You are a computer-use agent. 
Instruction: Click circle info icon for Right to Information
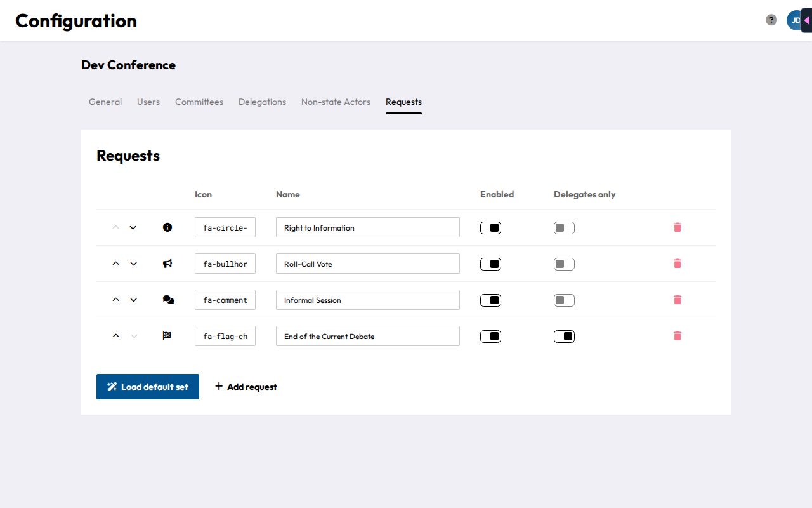[167, 227]
